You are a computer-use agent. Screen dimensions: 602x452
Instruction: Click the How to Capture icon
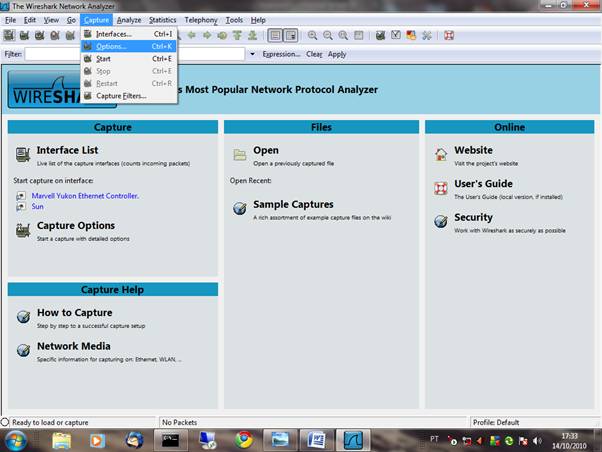(x=24, y=317)
